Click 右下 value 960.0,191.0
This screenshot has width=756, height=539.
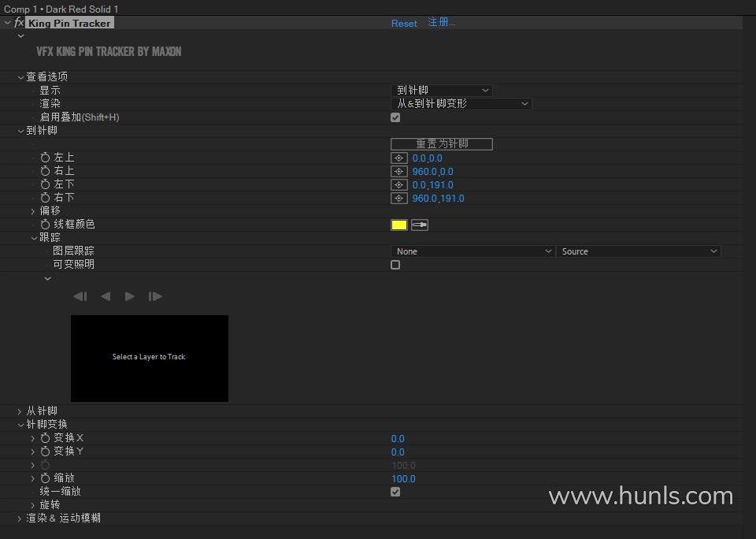point(439,199)
